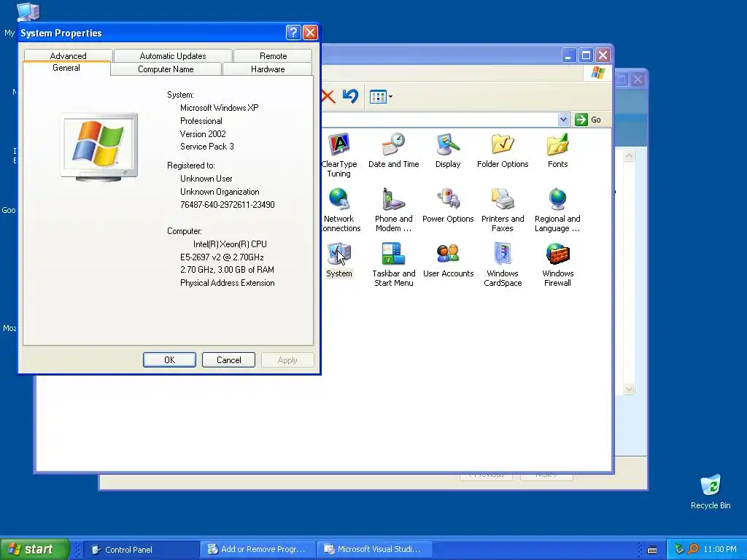Switch to Add or Remove Programs taskbar button

pos(258,550)
